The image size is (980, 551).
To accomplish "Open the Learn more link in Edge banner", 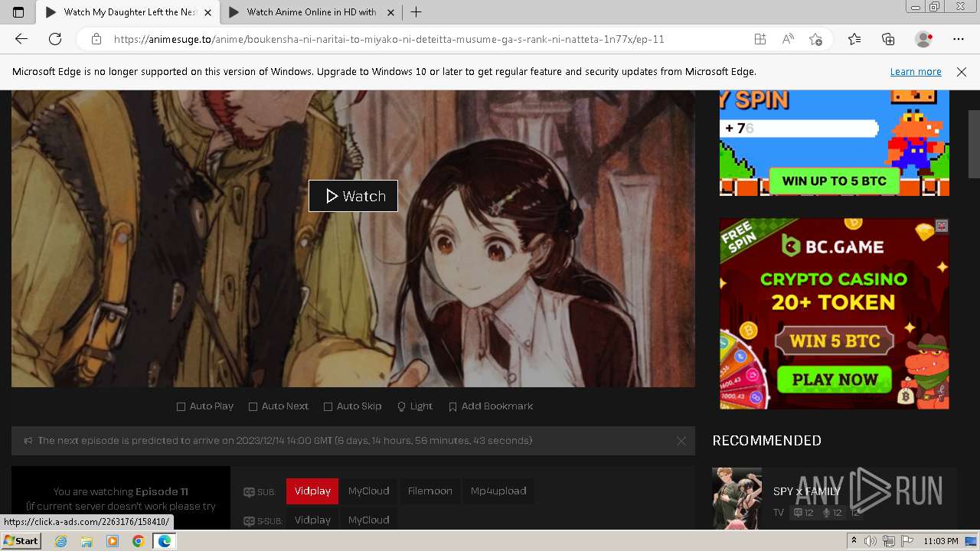I will pyautogui.click(x=916, y=71).
